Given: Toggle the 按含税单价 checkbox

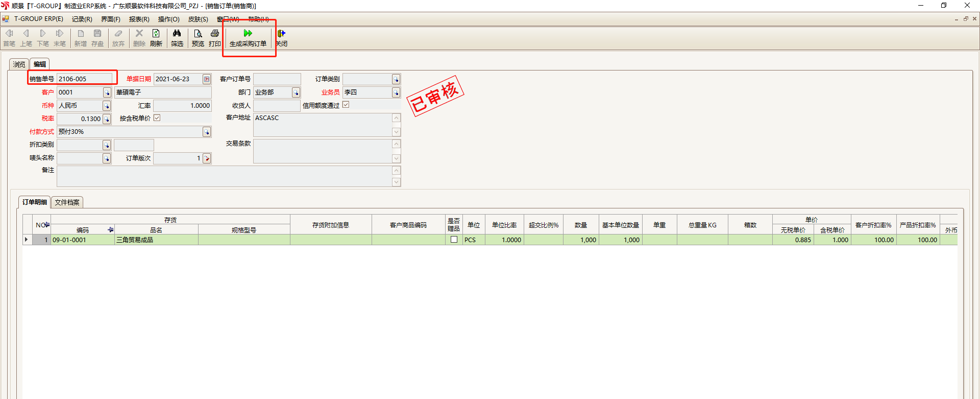Looking at the screenshot, I should pyautogui.click(x=157, y=118).
